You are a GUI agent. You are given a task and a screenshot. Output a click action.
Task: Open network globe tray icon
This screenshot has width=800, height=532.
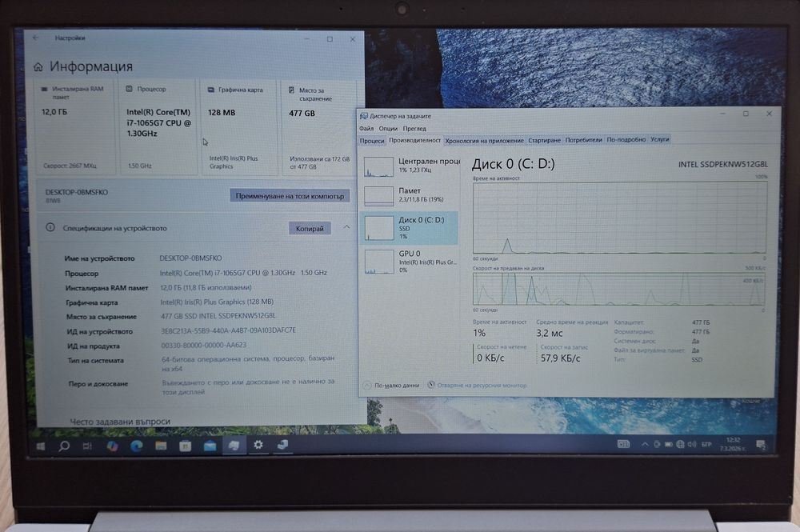point(680,444)
